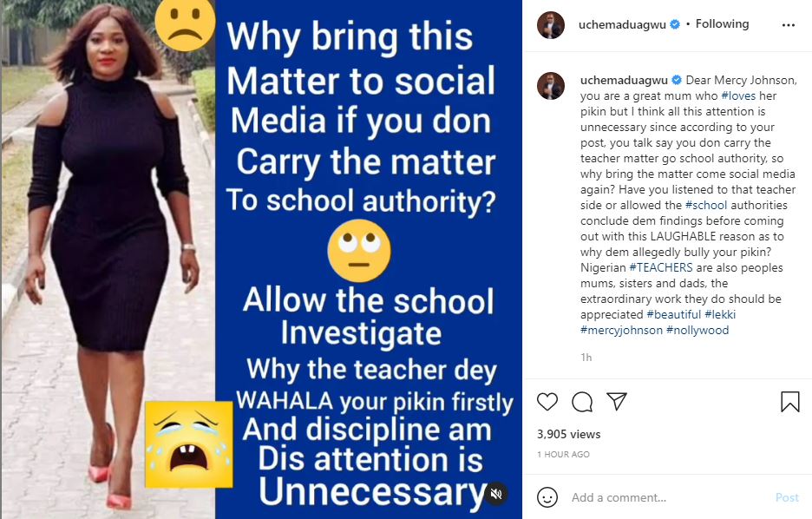Open the #nollywood hashtag link
The height and width of the screenshot is (519, 812).
(x=697, y=330)
